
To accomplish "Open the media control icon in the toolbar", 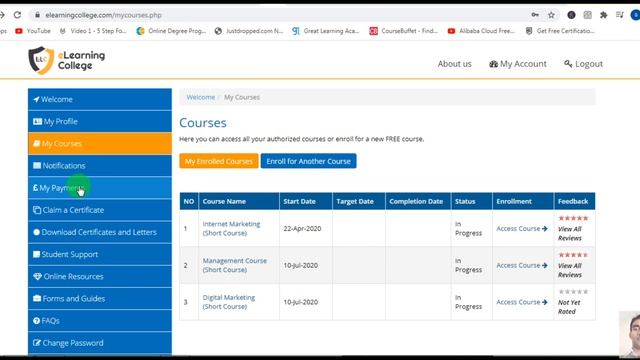I will 620,15.
